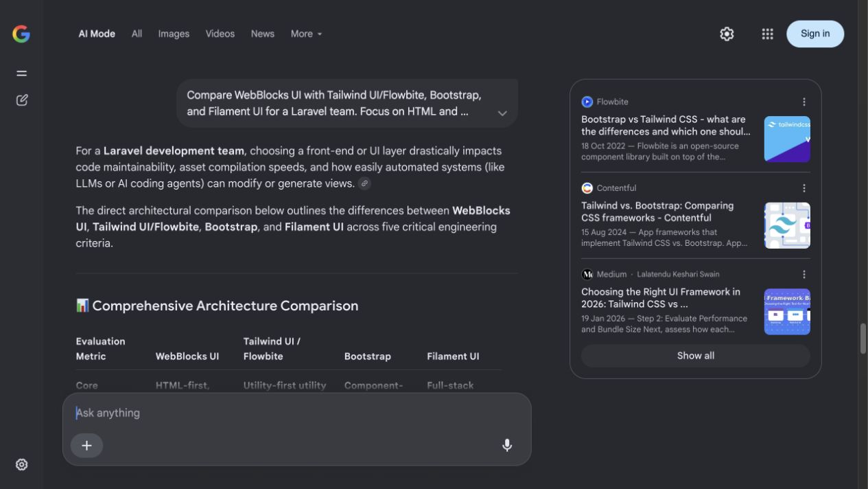Switch to the Videos tab

point(220,34)
